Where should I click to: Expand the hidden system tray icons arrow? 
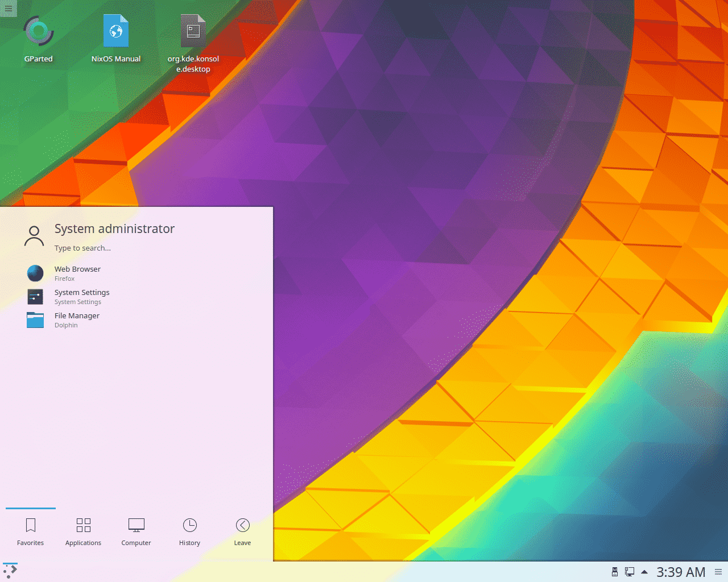pos(644,572)
